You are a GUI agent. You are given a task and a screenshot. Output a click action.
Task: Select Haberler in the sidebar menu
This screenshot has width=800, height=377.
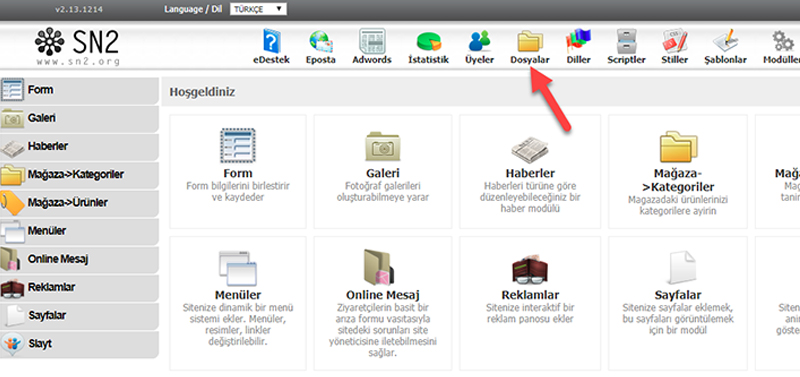pyautogui.click(x=79, y=147)
